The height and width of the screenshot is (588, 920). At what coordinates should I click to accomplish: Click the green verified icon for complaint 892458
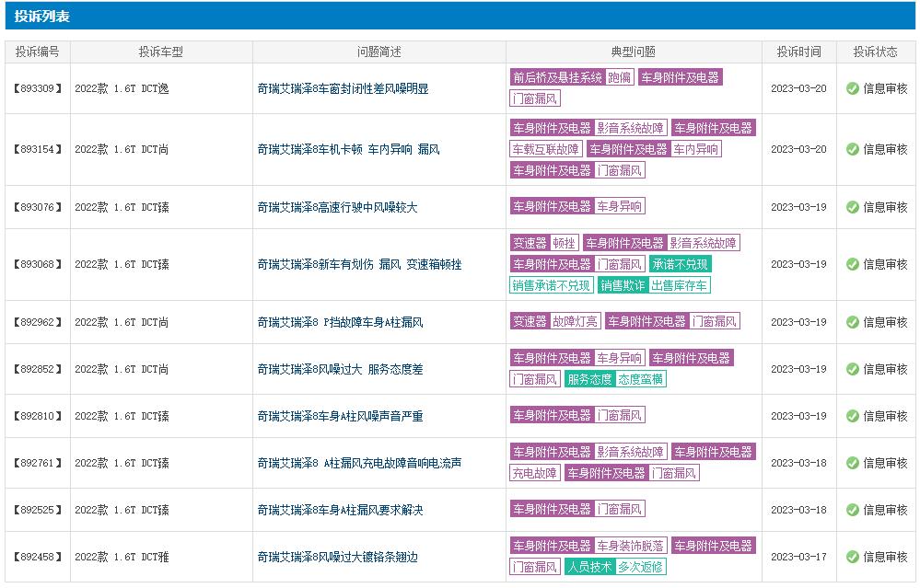coord(852,556)
